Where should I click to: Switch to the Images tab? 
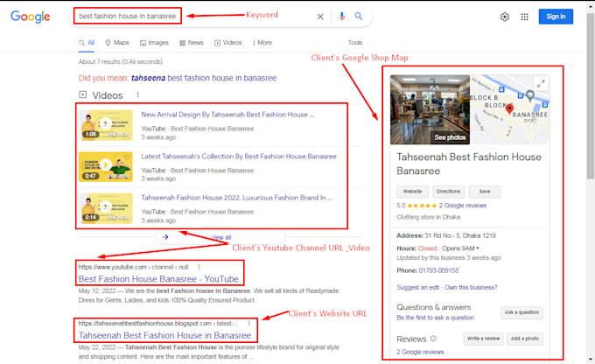tap(154, 43)
